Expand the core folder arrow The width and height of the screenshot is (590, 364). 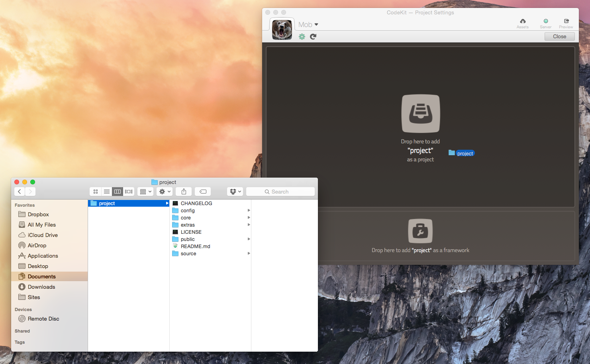click(249, 218)
